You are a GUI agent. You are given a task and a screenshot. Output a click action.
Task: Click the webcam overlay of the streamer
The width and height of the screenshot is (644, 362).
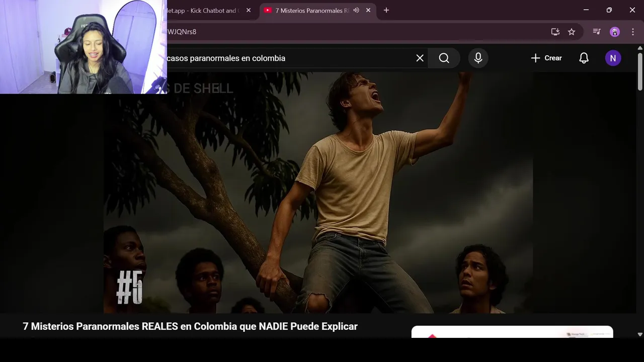pyautogui.click(x=84, y=47)
